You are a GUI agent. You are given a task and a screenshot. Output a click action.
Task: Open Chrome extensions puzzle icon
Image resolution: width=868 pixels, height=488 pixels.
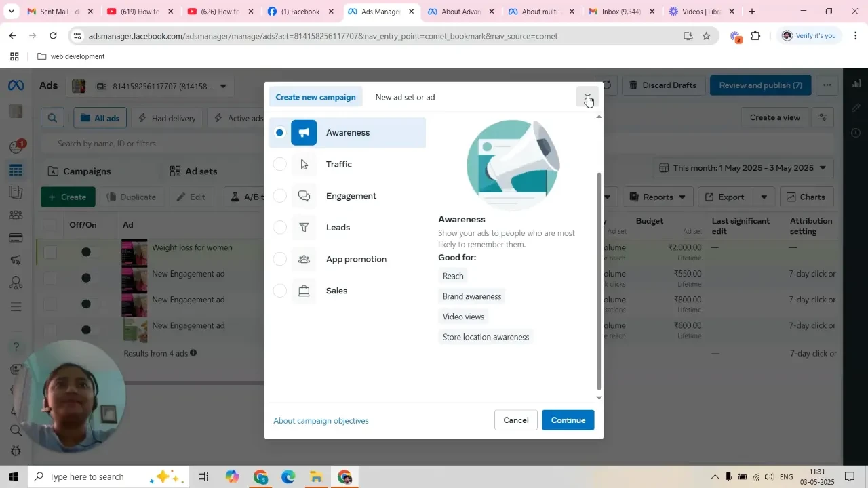[x=755, y=36]
